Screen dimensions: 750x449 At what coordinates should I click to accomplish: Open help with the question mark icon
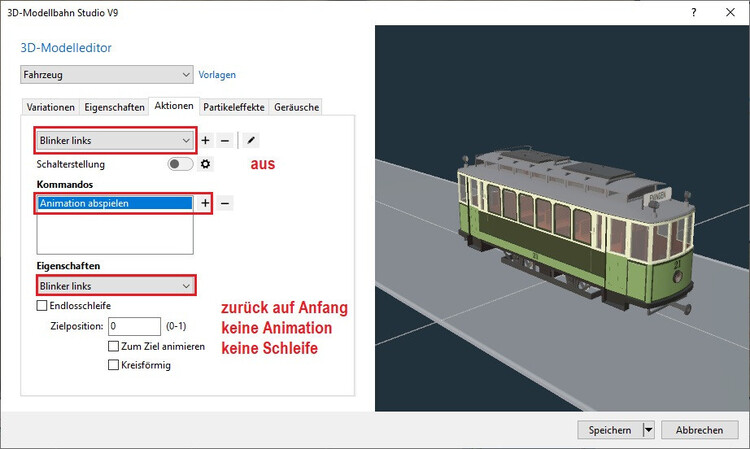(694, 12)
